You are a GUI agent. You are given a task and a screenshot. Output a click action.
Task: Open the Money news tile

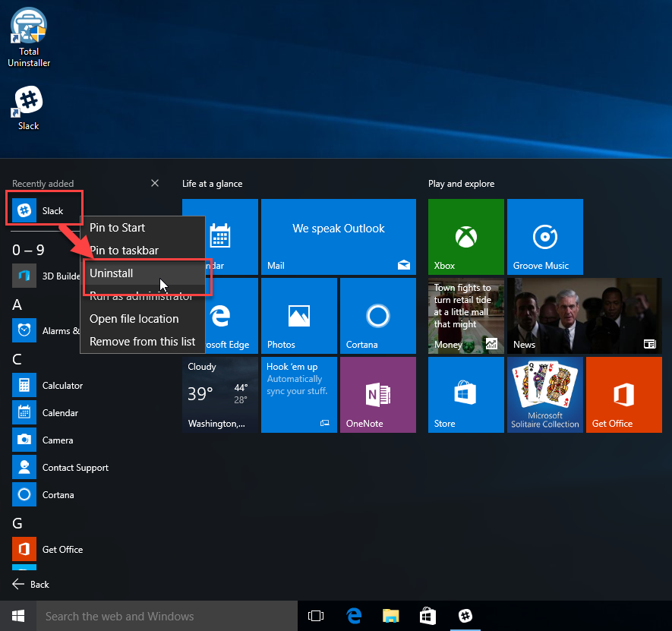coord(466,316)
